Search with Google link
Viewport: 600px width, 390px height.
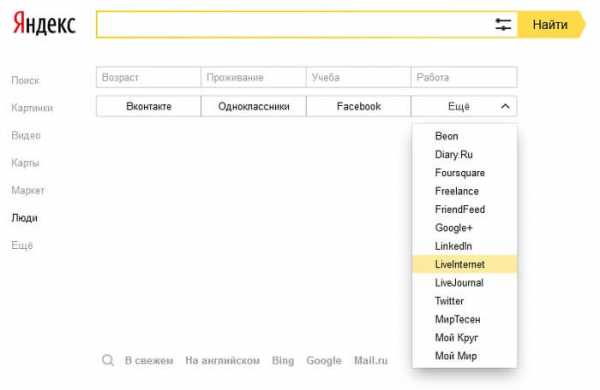click(x=324, y=361)
